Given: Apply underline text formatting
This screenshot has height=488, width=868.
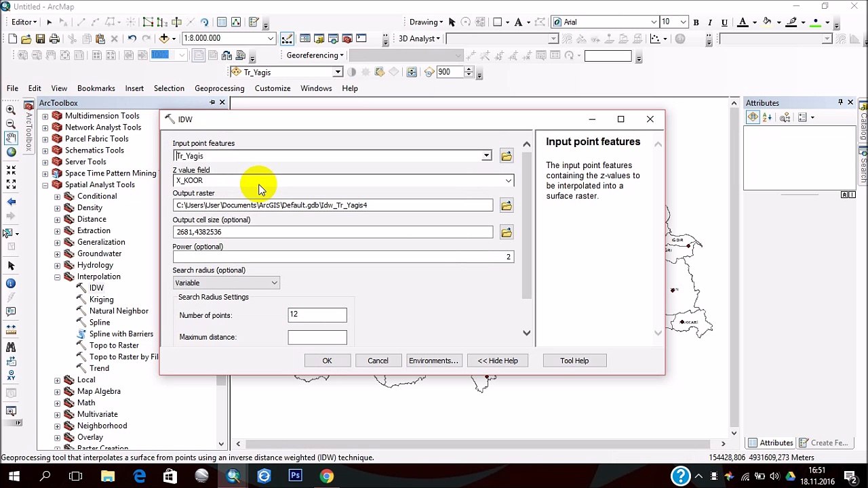Looking at the screenshot, I should tap(724, 22).
